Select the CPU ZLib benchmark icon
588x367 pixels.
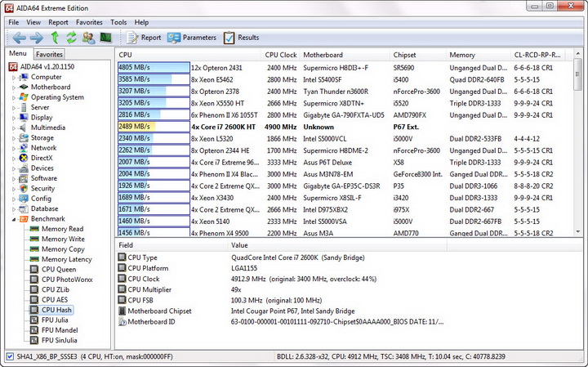(x=34, y=289)
